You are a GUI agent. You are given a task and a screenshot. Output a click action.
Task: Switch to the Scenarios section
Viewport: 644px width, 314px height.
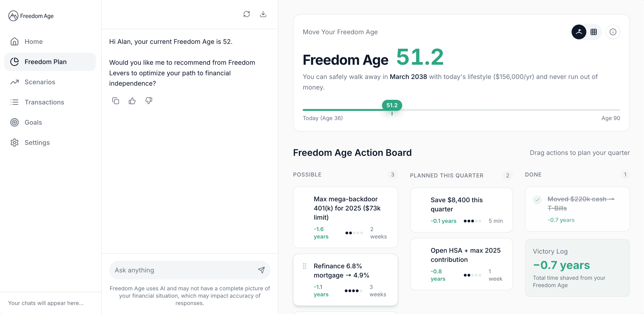(40, 82)
